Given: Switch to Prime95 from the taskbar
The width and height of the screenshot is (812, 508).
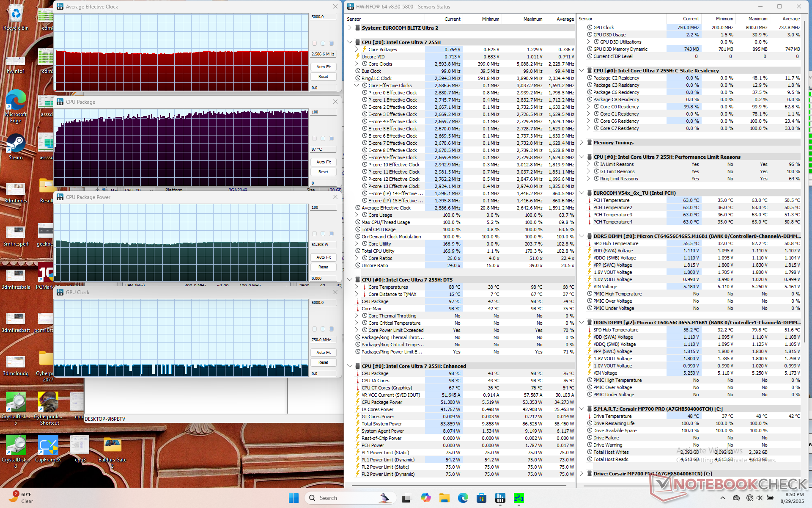Looking at the screenshot, I should 519,498.
